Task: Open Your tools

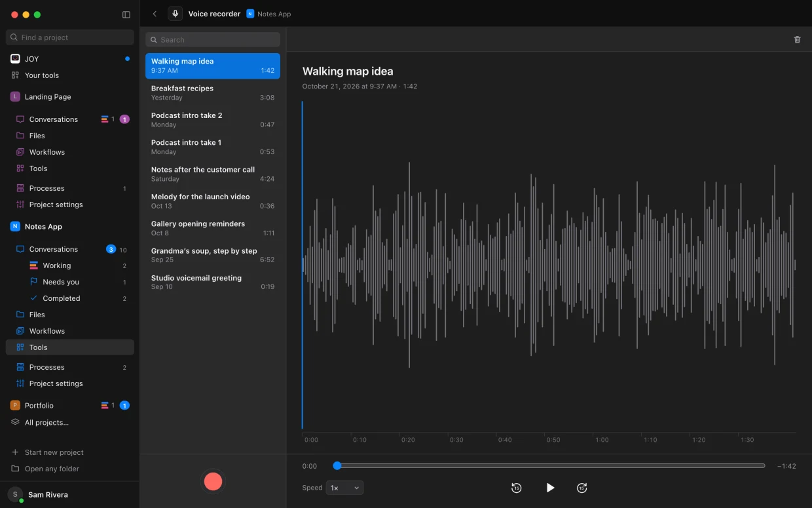Action: 70,75
